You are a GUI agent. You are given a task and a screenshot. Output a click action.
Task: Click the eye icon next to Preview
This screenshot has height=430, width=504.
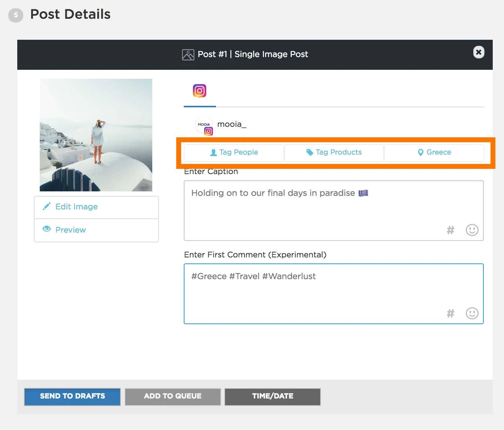[x=46, y=229]
